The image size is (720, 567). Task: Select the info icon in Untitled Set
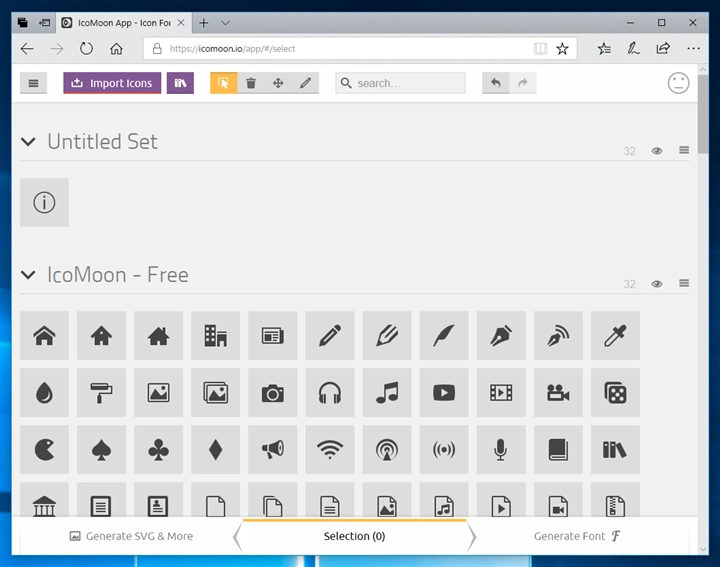pos(45,202)
